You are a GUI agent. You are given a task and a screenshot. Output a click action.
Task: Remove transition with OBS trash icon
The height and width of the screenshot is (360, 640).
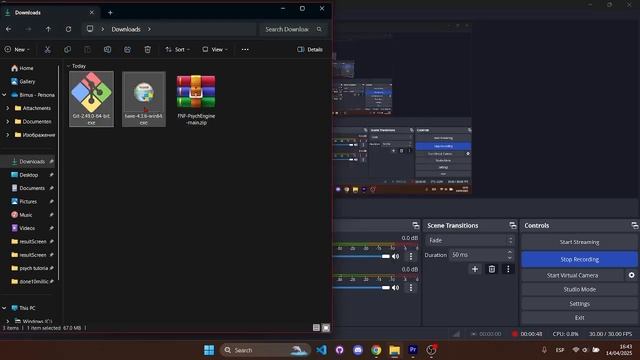[x=492, y=269]
